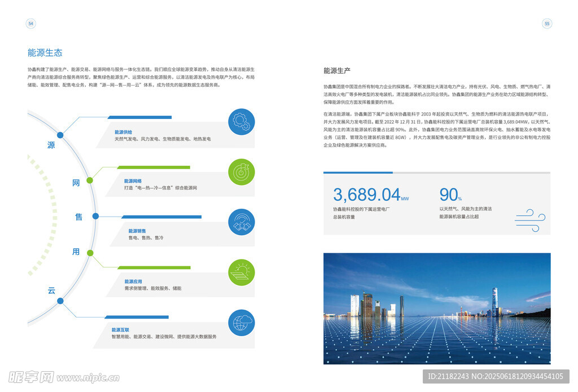Click the caption 以天然气、风能为主的清洁
578x392 pixels.
click(465, 209)
